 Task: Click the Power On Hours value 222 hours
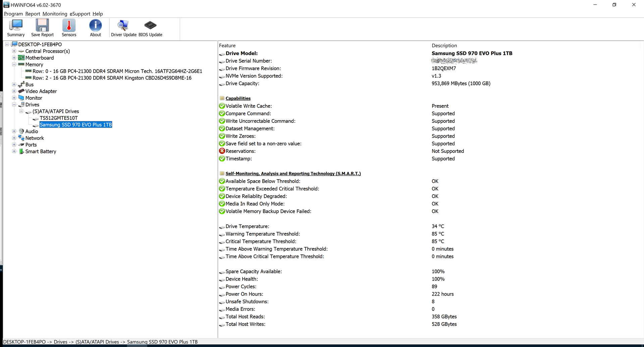click(442, 294)
